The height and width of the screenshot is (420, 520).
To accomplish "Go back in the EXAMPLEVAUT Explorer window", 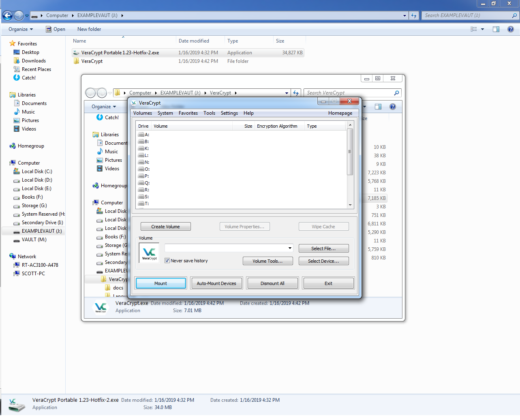I will point(7,16).
